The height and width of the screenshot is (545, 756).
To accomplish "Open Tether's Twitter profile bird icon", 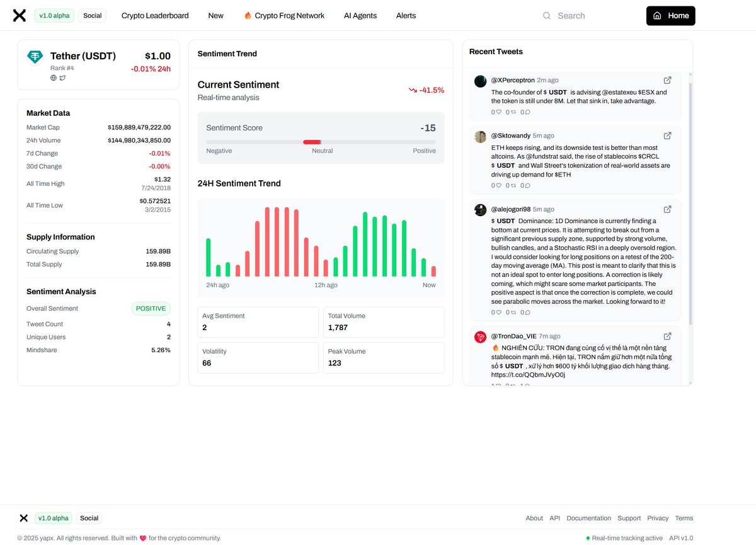I will coord(62,78).
